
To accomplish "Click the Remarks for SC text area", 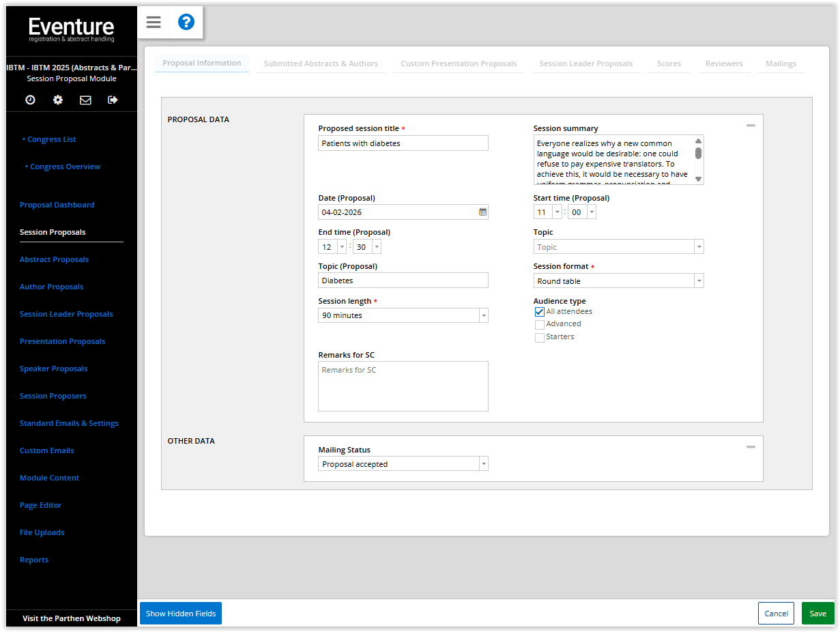I will click(403, 386).
